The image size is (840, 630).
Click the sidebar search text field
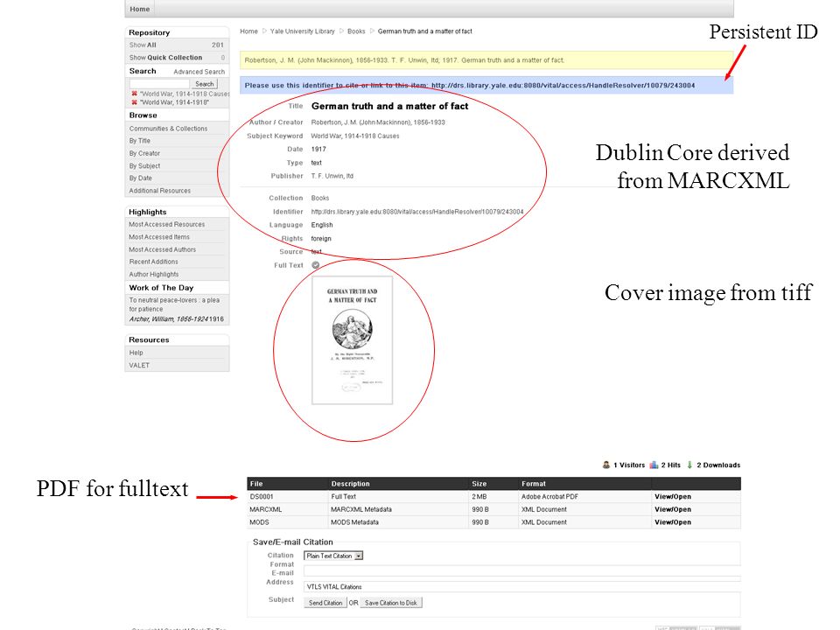[159, 84]
